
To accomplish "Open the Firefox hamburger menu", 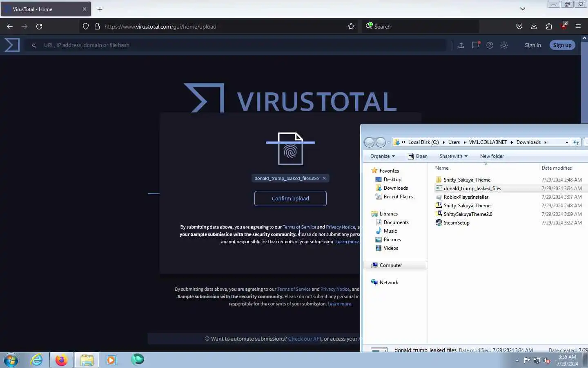I will coord(578,27).
